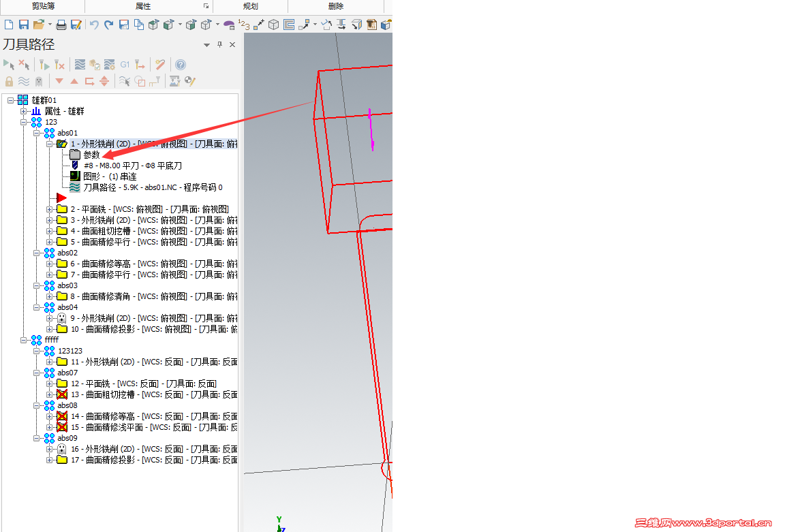Move insert arrow up one item
785x532 pixels.
(x=74, y=81)
